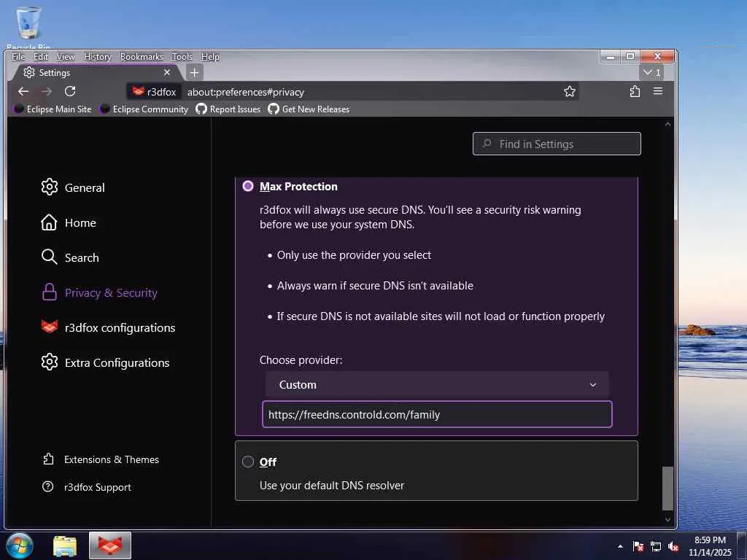Click the custom DNS URL input field
The height and width of the screenshot is (560, 747).
pos(437,414)
